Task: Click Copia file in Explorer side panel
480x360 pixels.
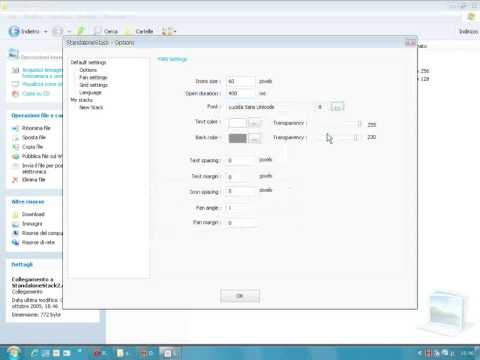Action: pyautogui.click(x=32, y=147)
